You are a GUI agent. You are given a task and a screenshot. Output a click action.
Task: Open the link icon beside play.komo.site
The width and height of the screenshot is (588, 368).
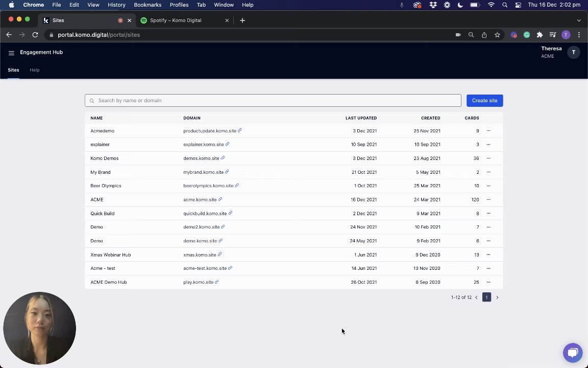(x=217, y=282)
